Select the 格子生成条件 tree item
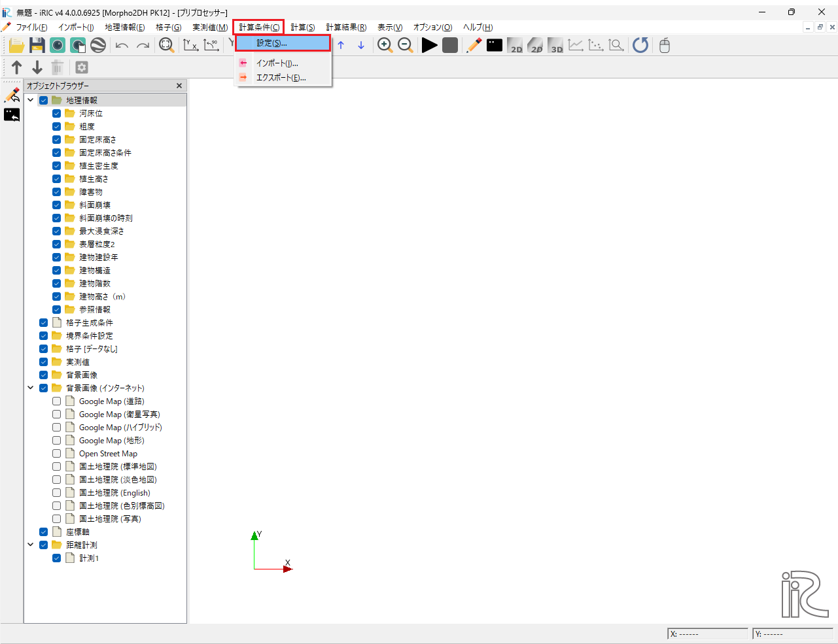This screenshot has height=644, width=838. (x=90, y=322)
